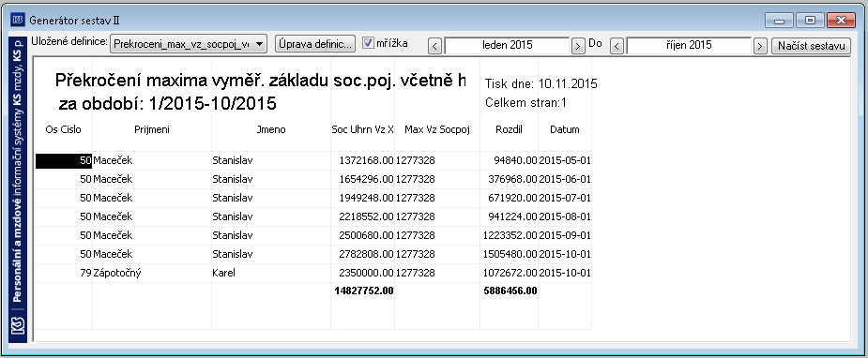Click the leden 2015 date field
Image resolution: width=868 pixels, height=358 pixels.
507,45
